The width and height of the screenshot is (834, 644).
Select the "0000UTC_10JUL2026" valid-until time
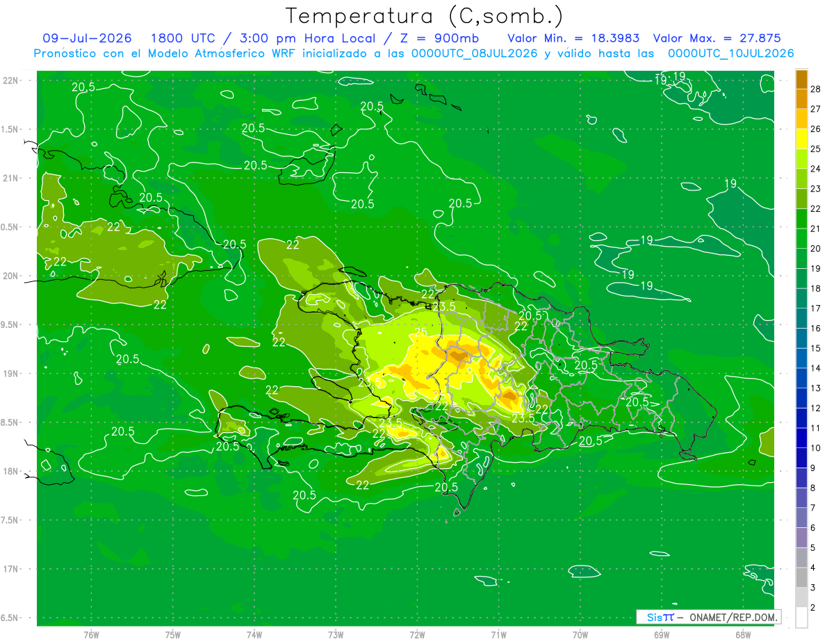tap(730, 53)
